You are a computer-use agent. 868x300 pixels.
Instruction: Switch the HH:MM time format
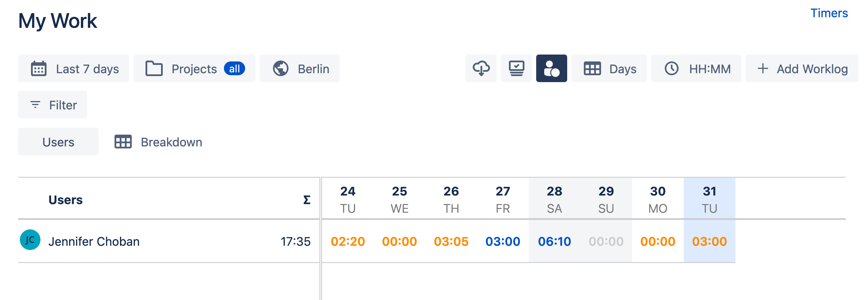(x=696, y=68)
